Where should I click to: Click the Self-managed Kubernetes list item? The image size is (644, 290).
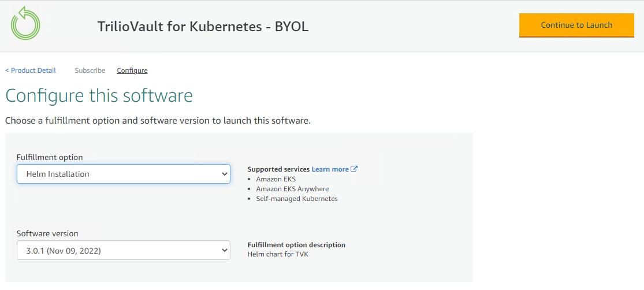point(297,199)
